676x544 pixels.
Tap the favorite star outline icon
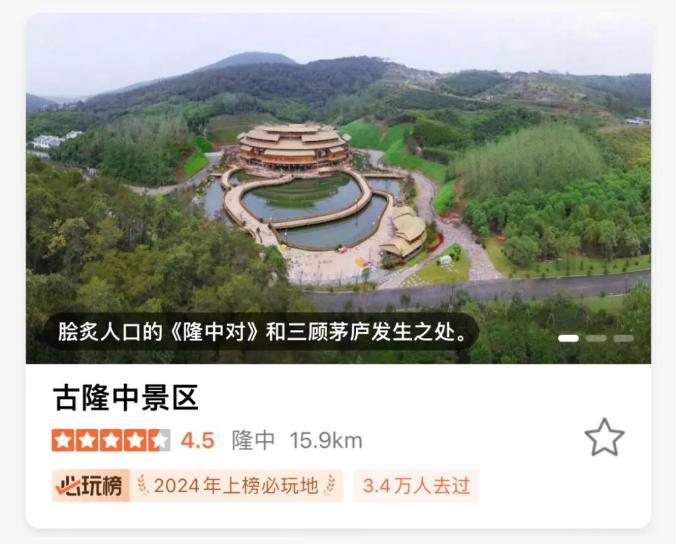[604, 438]
